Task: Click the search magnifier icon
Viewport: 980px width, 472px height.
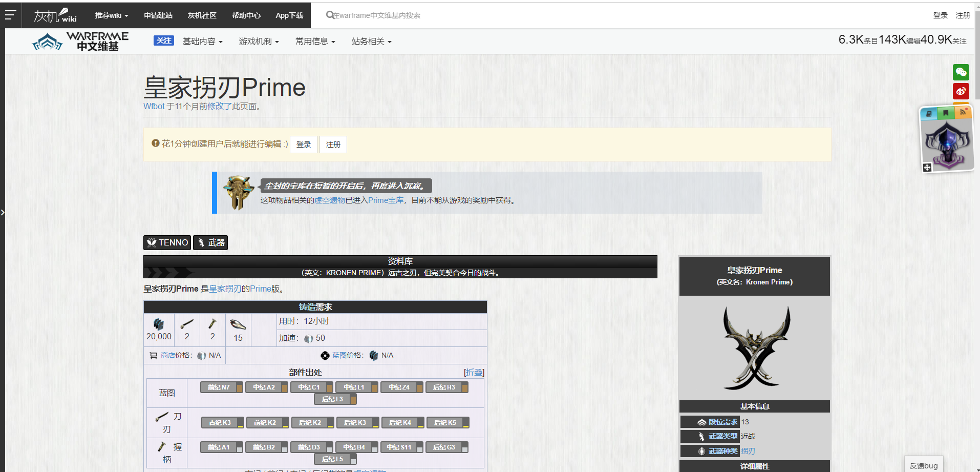Action: point(330,15)
